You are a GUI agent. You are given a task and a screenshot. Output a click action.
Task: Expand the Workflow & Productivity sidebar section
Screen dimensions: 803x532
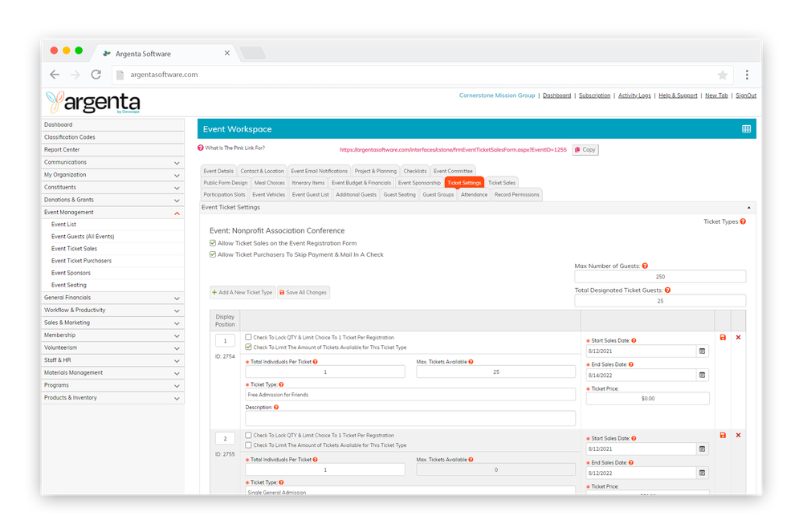coord(112,311)
